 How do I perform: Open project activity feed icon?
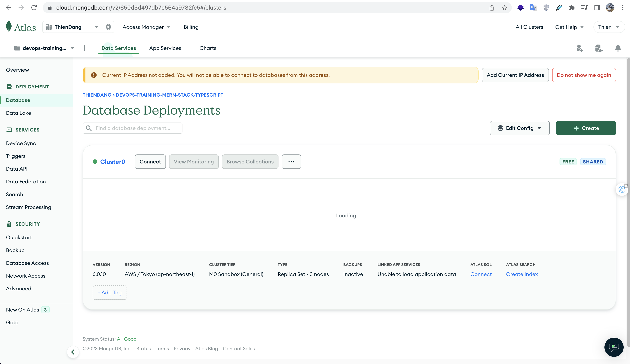[x=599, y=48]
